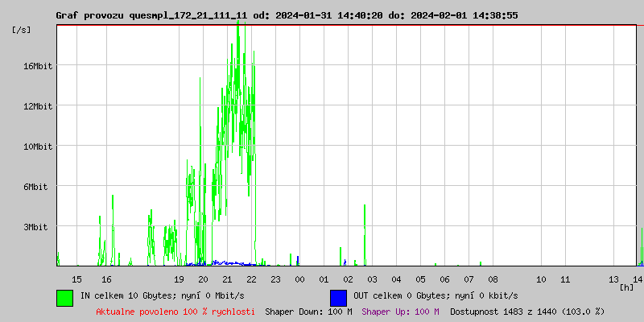Click purple 'Shaper Up: 100 M' text
The height and width of the screenshot is (322, 644).
[400, 312]
